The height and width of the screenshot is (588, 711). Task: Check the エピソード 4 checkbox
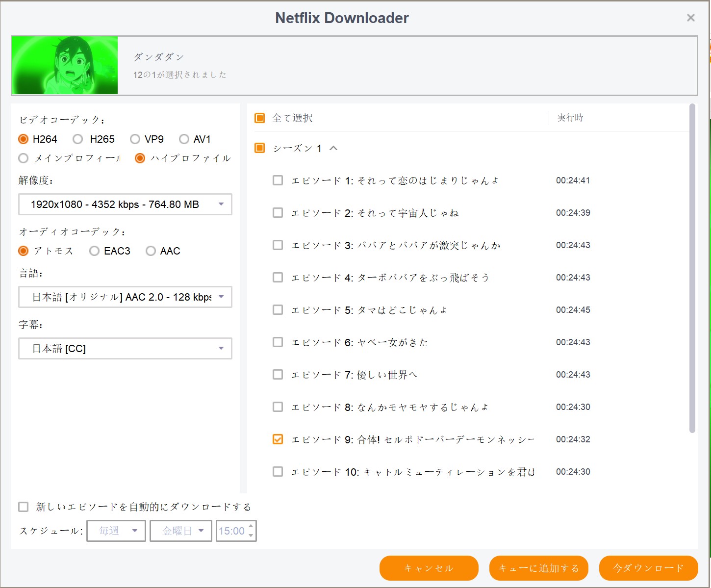coord(278,278)
